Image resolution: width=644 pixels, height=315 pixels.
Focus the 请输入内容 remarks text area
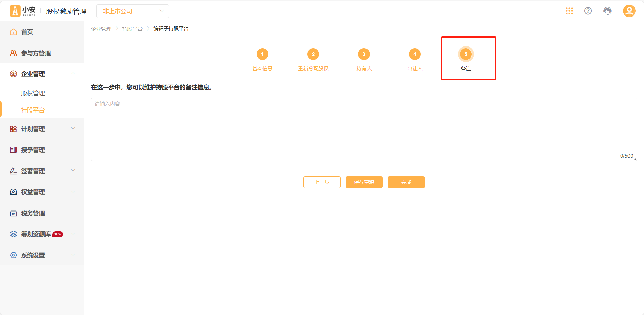click(364, 129)
